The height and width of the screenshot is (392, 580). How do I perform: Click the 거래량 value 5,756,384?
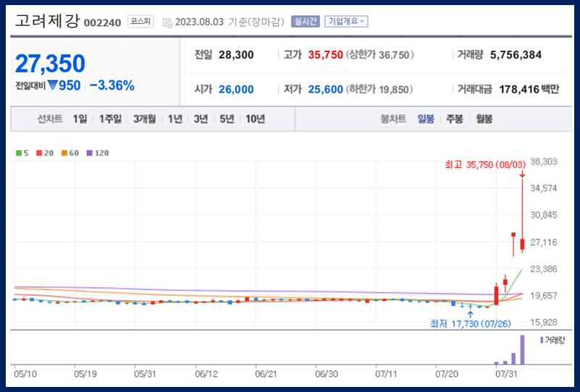pos(516,55)
